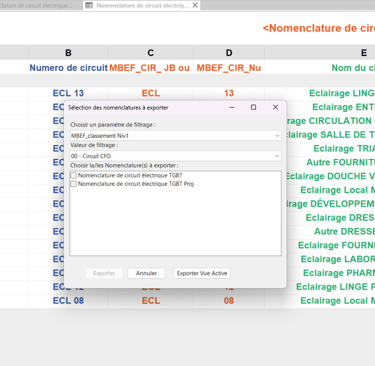Viewport: 375px width, 366px height.
Task: Click the Eclairage ENT cell
Action: (331, 107)
